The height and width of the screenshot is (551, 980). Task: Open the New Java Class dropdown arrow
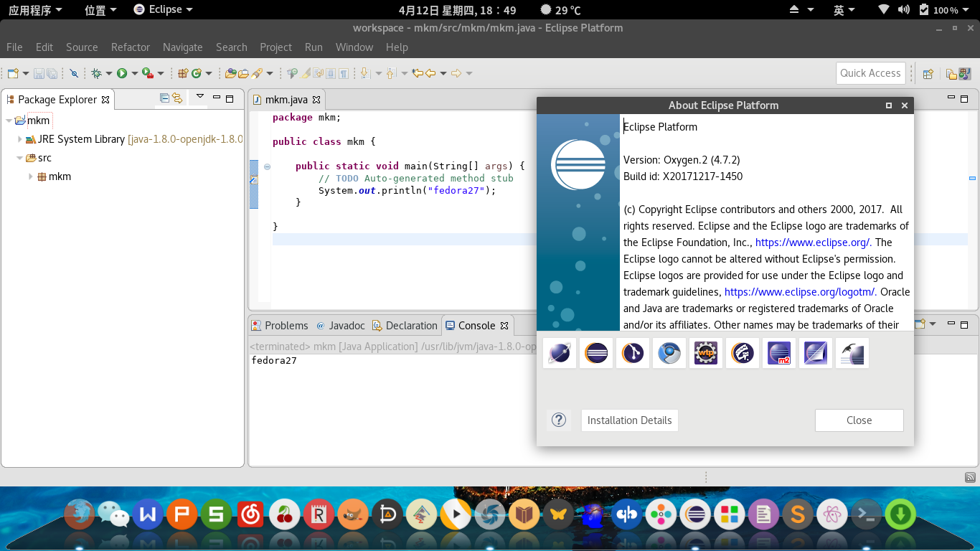[209, 73]
